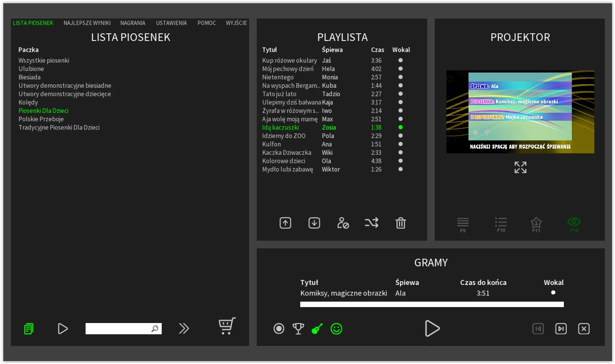
Task: Delete song with trash icon
Action: 400,223
